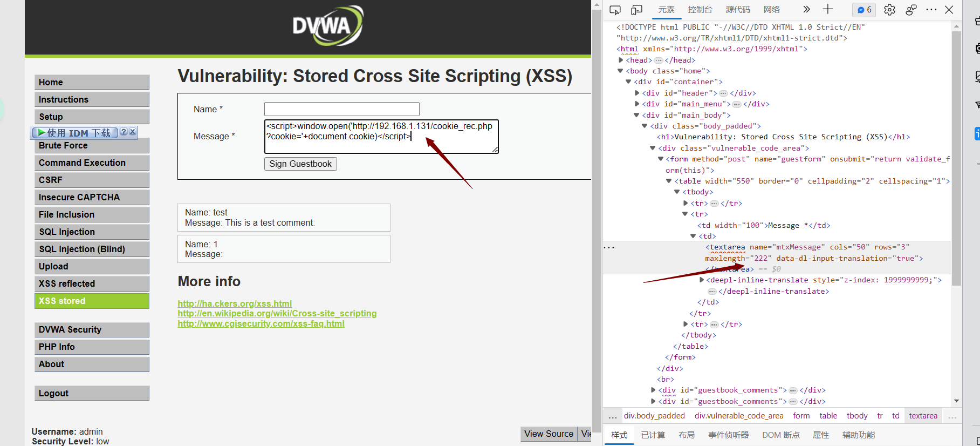
Task: Collapse the div id main_body node
Action: coord(636,115)
